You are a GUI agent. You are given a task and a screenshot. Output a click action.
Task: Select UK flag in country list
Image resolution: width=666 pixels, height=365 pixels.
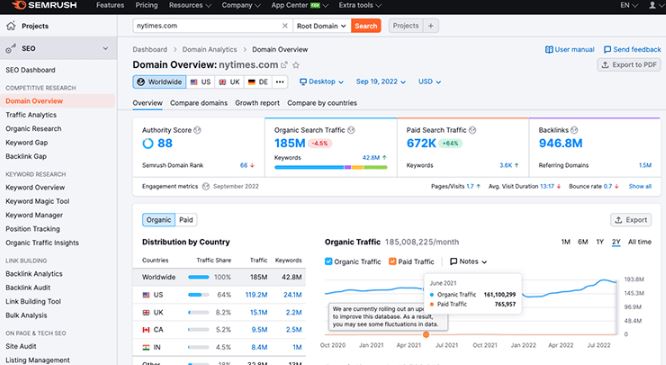[x=146, y=312]
